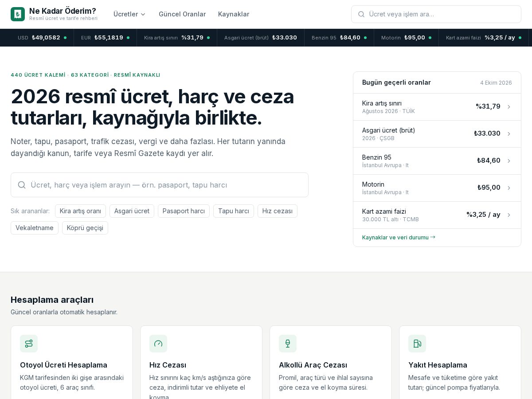
Task: Click the Hesaplama araçları section heading
Action: point(52,300)
